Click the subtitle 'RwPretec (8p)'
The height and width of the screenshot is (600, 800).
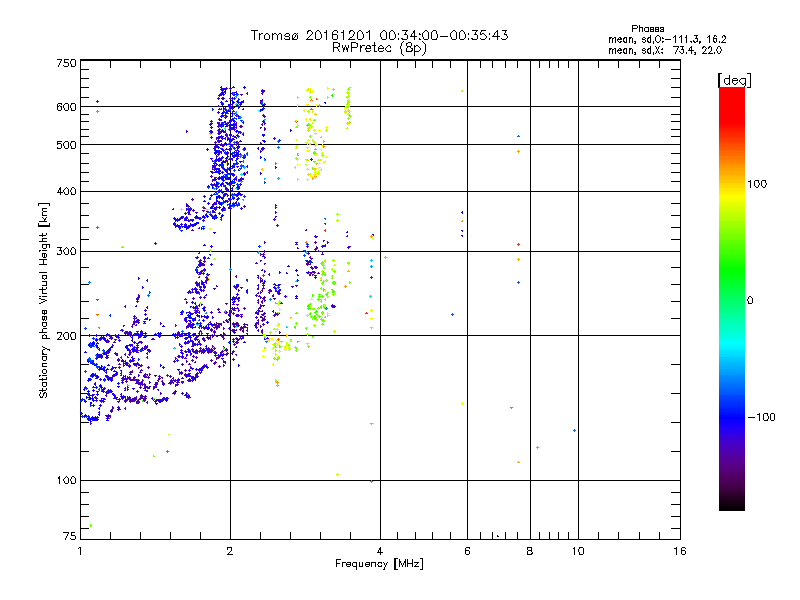pos(379,48)
